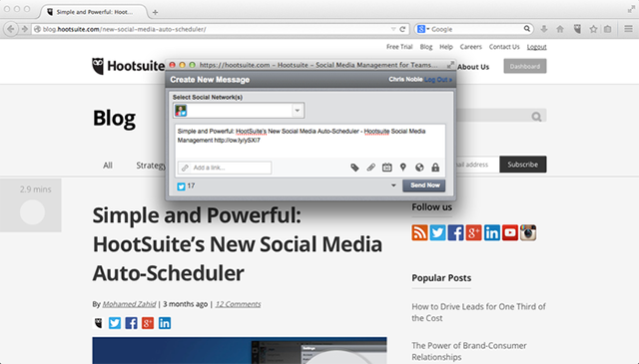
Task: Open the RSS feed icon under Follow us
Action: point(419,233)
